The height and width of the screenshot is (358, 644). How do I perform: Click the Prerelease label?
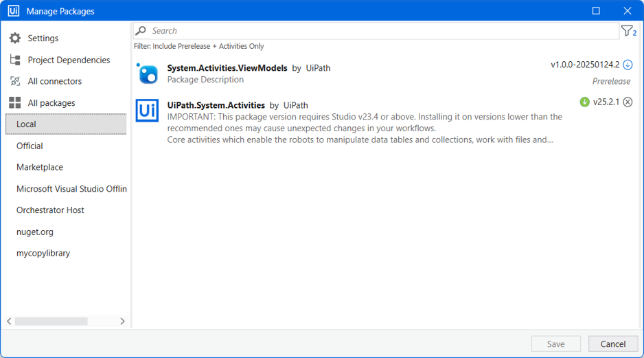pyautogui.click(x=611, y=81)
